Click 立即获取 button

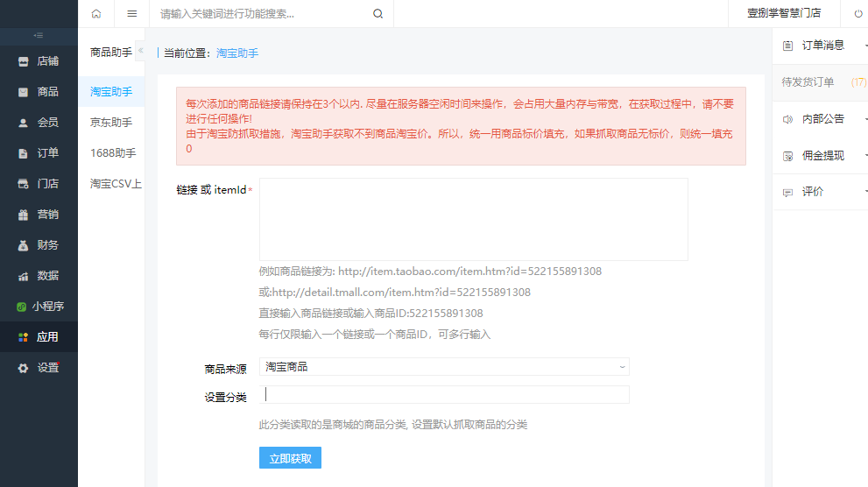point(290,458)
